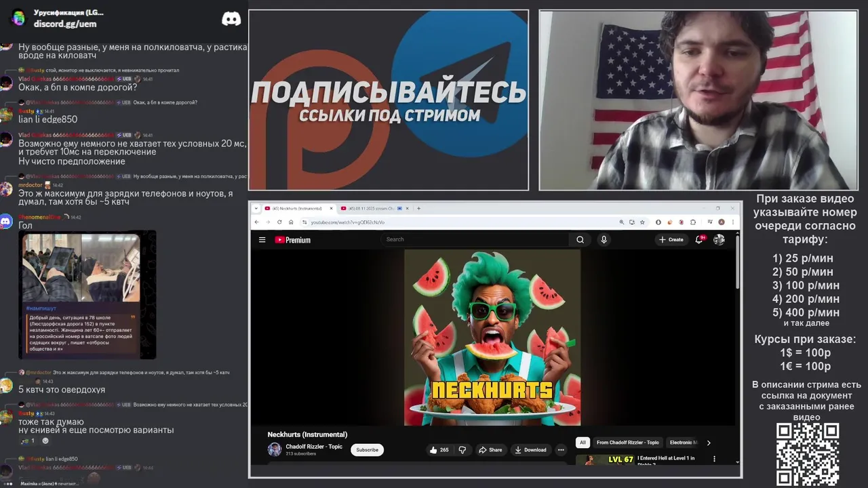Reload the YouTube page

coord(279,222)
